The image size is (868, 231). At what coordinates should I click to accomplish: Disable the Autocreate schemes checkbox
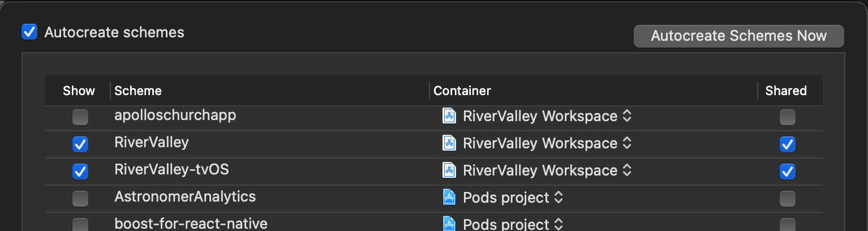pyautogui.click(x=29, y=32)
